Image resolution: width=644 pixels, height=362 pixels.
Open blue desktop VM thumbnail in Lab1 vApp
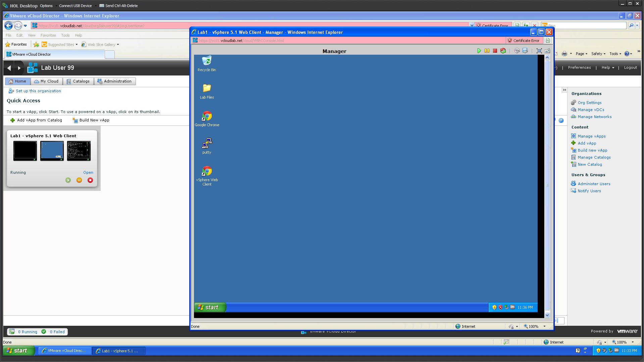pyautogui.click(x=52, y=151)
